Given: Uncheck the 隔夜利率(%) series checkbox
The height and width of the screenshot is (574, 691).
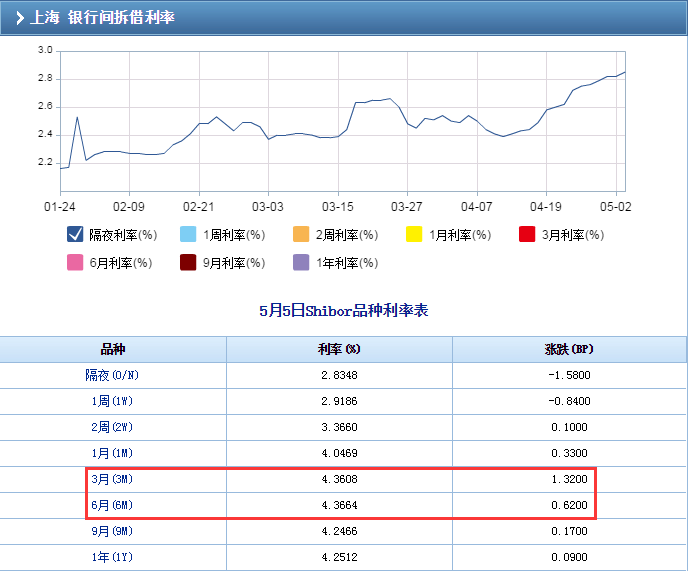Looking at the screenshot, I should [x=75, y=234].
